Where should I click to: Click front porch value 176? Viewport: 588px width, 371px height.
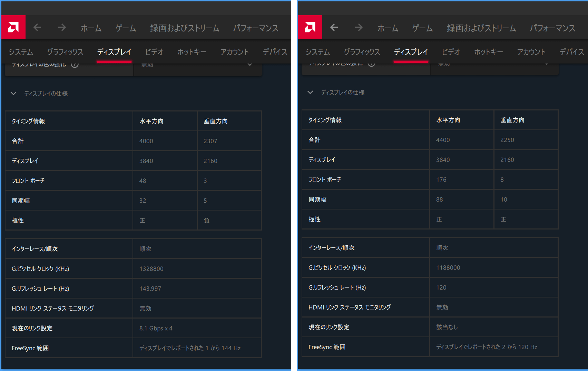441,180
